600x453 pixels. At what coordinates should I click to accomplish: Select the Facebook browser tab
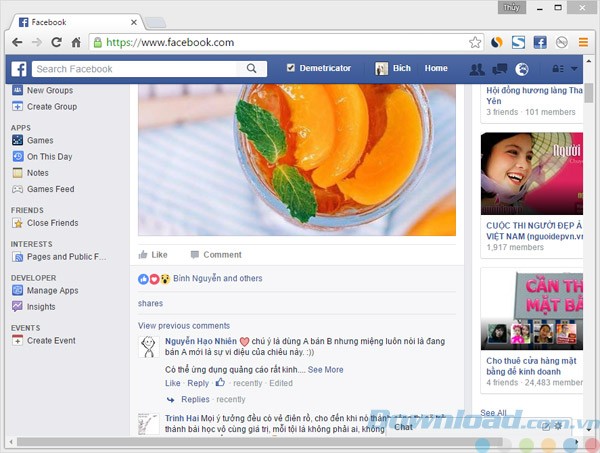pyautogui.click(x=77, y=22)
